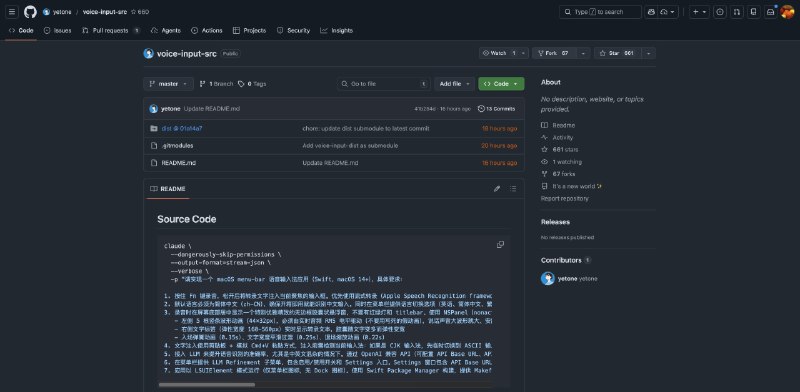800x392 pixels.
Task: Expand the Star lists dropdown arrow
Action: coord(648,53)
